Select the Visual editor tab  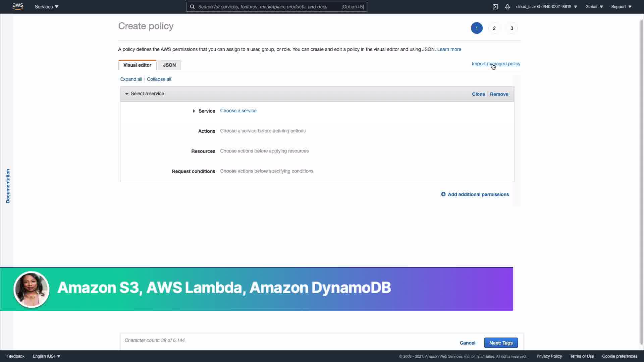(137, 65)
